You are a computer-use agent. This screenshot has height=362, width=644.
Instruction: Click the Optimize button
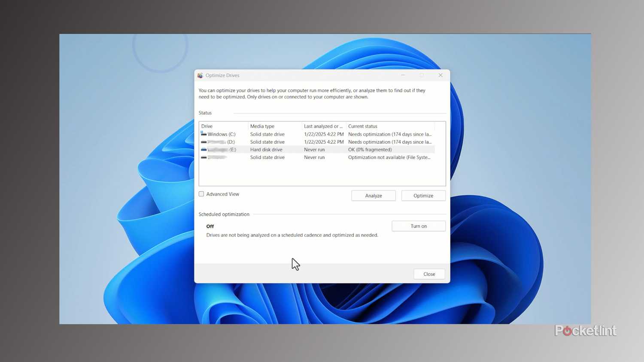423,196
